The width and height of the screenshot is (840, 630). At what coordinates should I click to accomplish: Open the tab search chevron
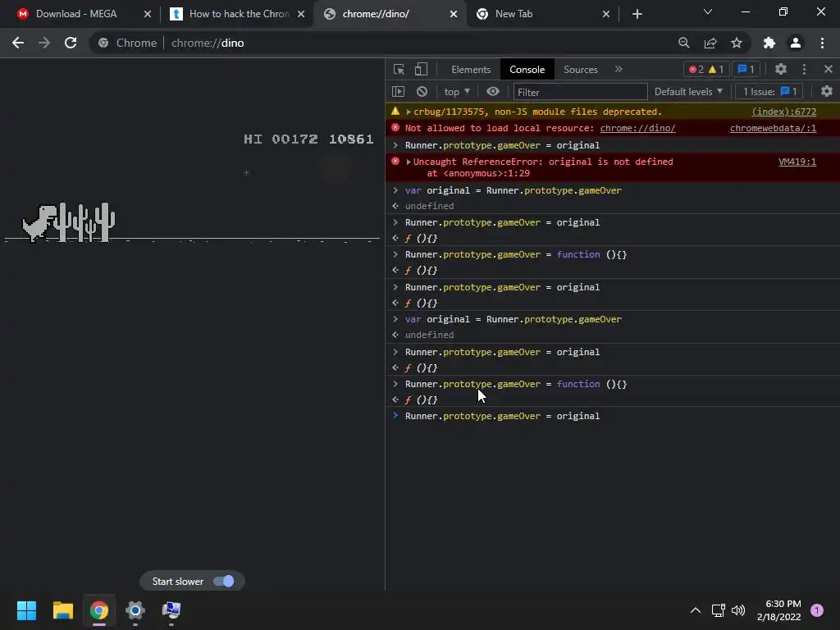(708, 11)
